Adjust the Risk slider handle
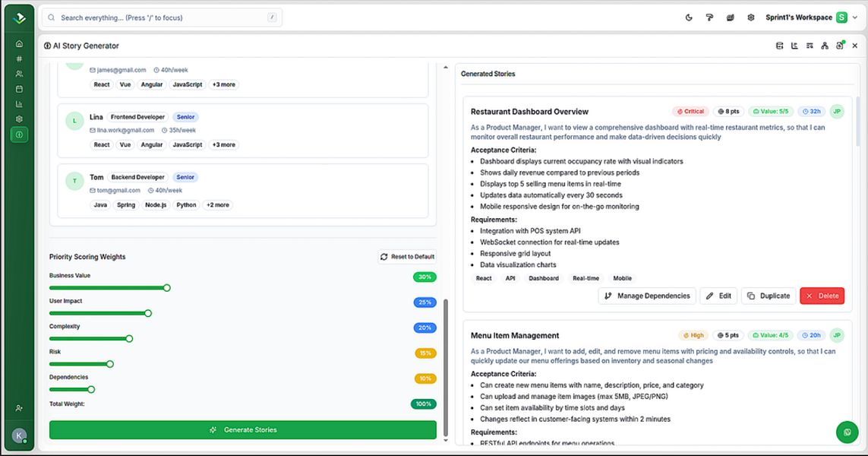 pos(109,364)
